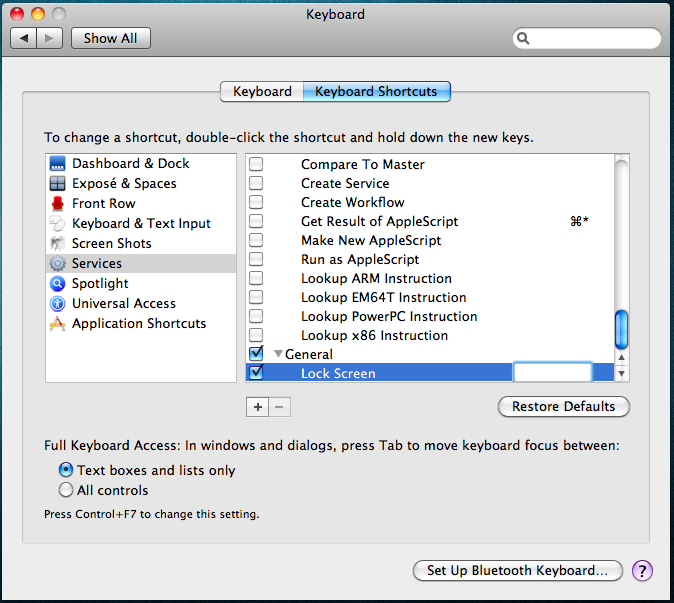Click the Show All button
The image size is (674, 603).
111,38
